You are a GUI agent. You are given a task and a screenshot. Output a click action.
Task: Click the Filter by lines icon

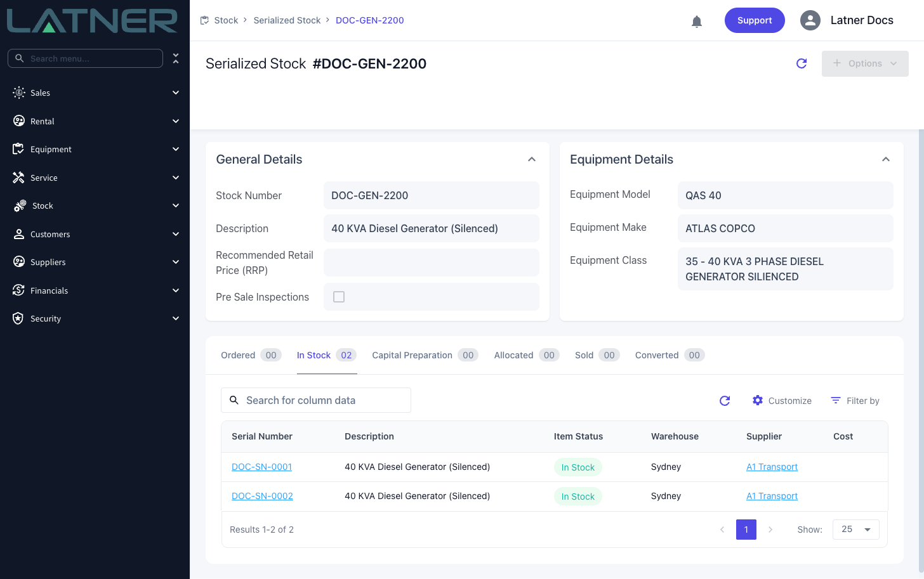click(836, 401)
